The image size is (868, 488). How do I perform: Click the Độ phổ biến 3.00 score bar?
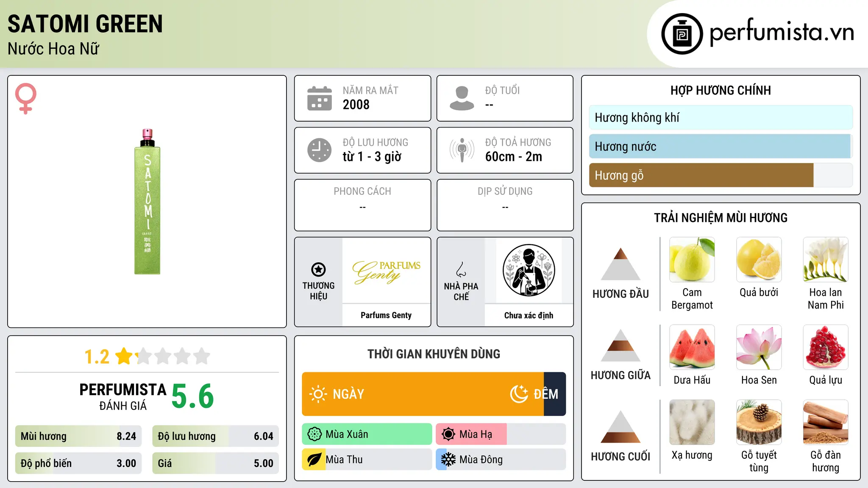pos(78,463)
